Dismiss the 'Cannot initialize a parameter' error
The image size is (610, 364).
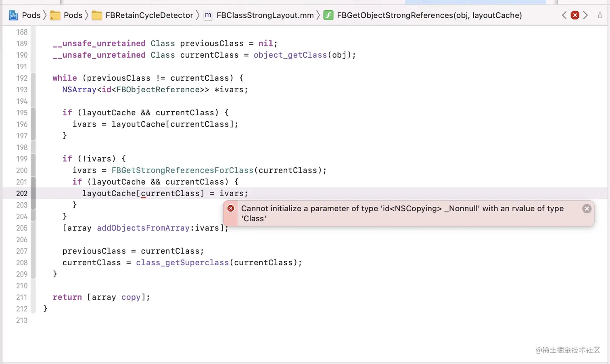click(x=587, y=208)
